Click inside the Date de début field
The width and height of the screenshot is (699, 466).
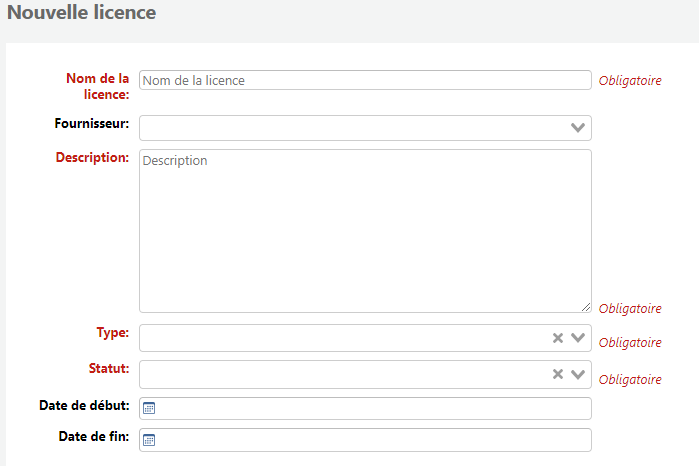click(x=365, y=408)
